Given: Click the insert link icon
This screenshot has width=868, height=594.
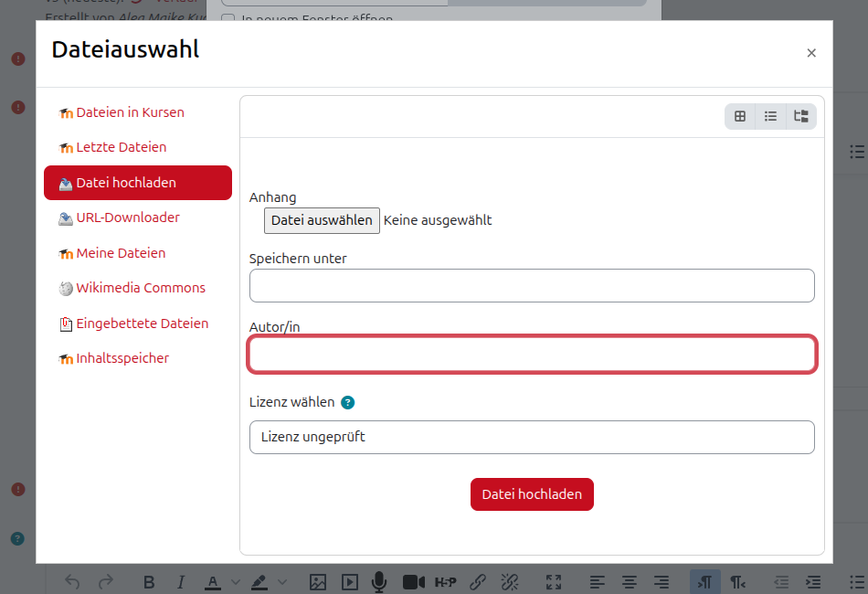Looking at the screenshot, I should point(478,582).
